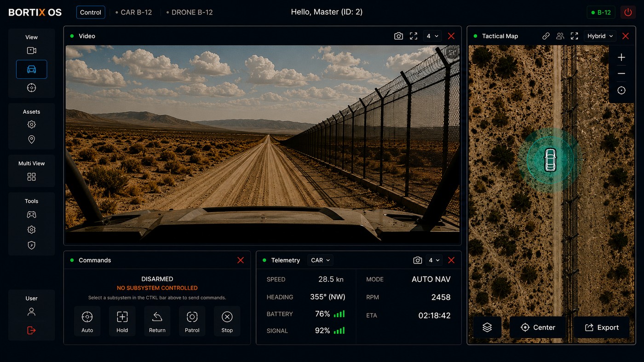Viewport: 644px width, 362px height.
Task: Open the Hybrid map type dropdown
Action: point(600,36)
